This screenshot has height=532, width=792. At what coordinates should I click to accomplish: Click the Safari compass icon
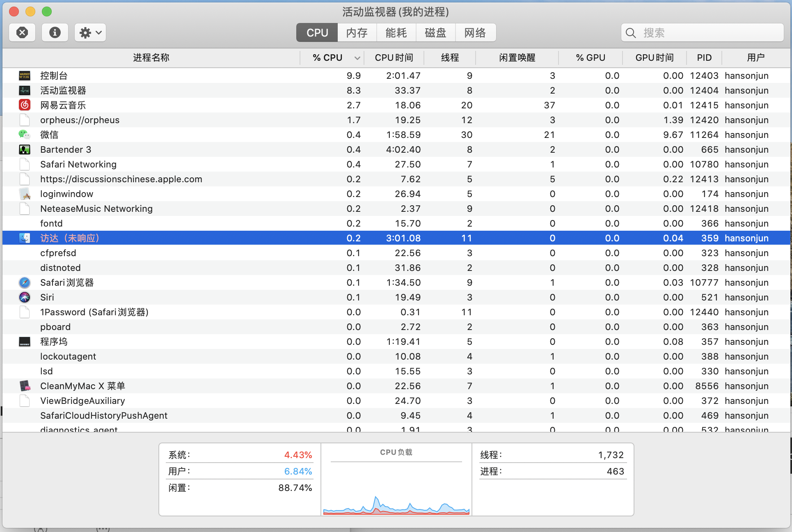[x=25, y=282]
